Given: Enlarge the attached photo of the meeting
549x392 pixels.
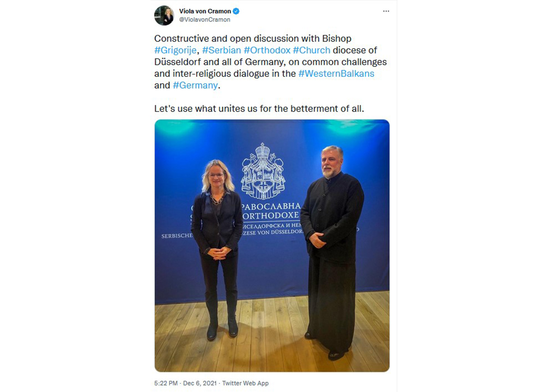Looking at the screenshot, I should (x=272, y=246).
